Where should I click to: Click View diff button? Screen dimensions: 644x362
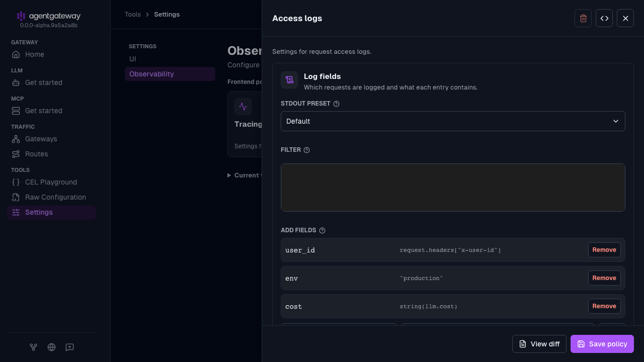[539, 344]
